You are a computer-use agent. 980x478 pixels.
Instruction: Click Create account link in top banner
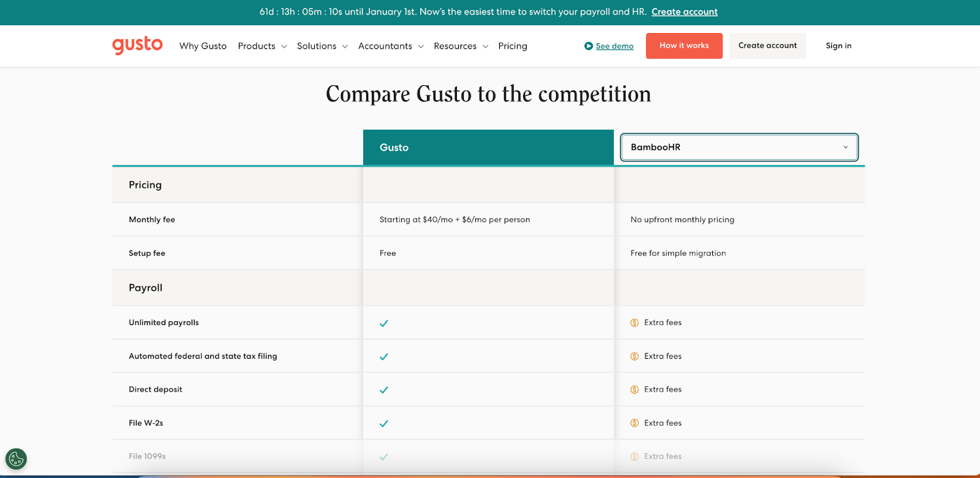pos(684,12)
